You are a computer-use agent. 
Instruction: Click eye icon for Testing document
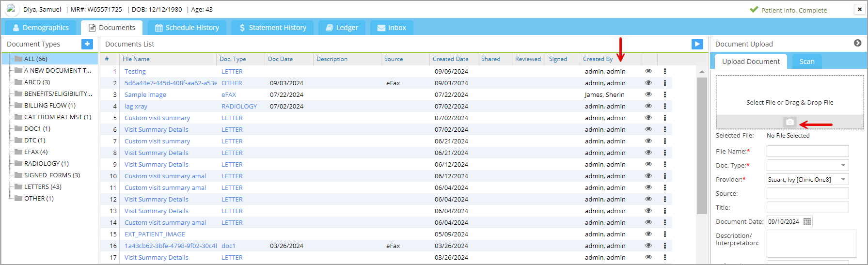point(648,71)
